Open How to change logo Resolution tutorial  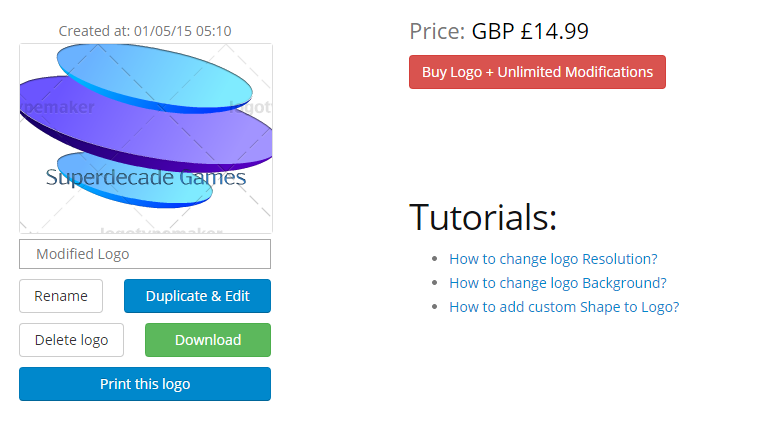[x=553, y=259]
